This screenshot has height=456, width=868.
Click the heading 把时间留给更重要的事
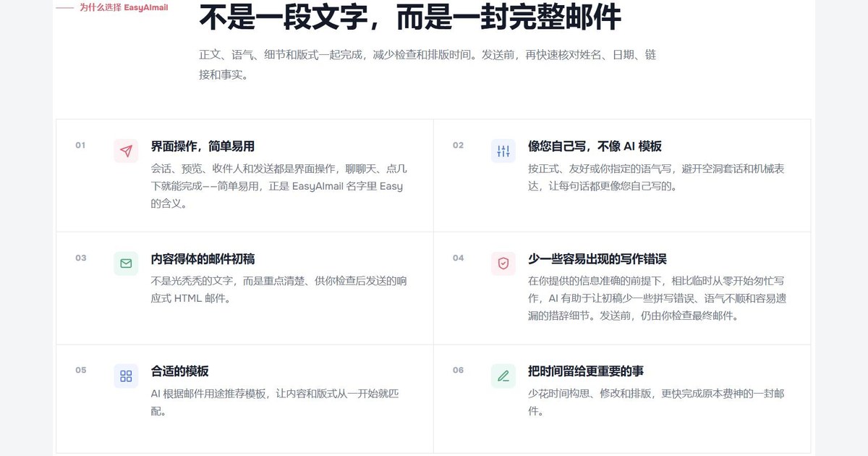586,371
